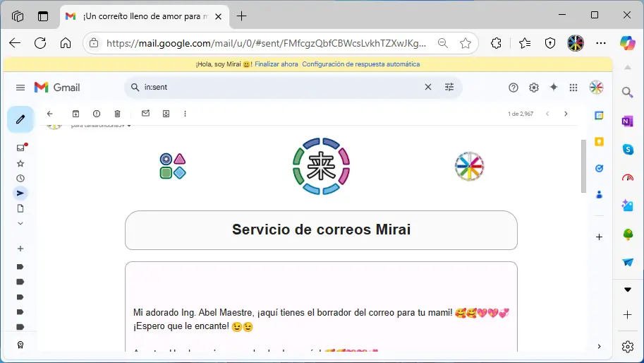Open Google account avatar in Gmail header
The image size is (644, 363).
596,87
